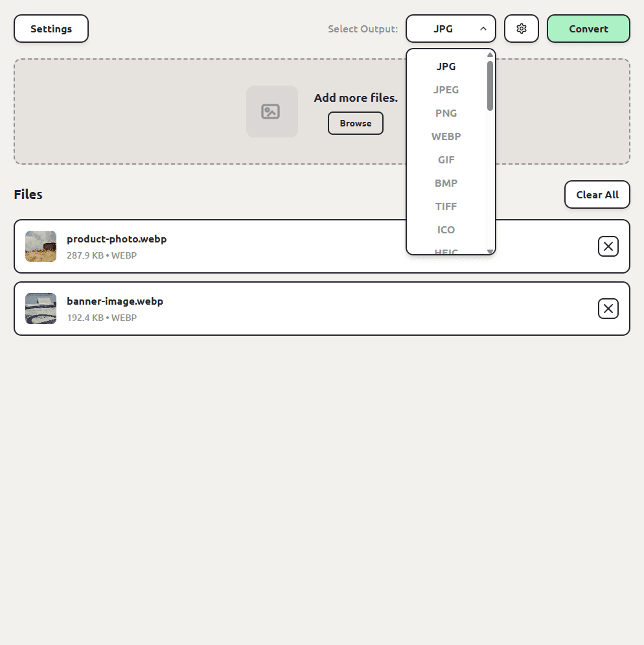The width and height of the screenshot is (644, 645).
Task: Collapse the JPG output format dropdown
Action: 451,29
